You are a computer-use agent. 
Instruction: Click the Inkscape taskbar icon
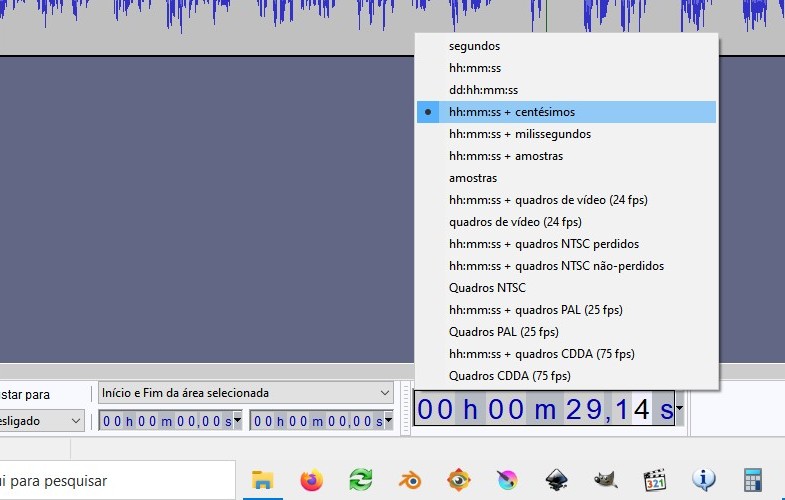557,481
